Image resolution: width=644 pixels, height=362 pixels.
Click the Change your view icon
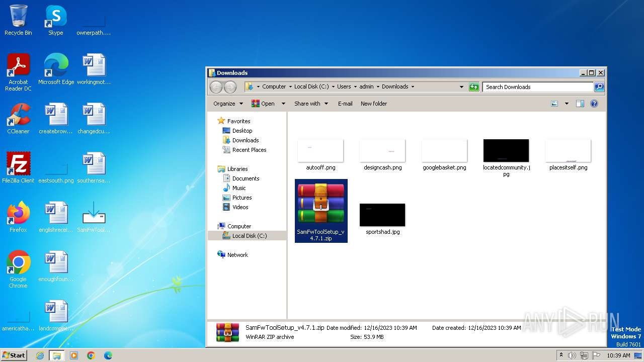[x=554, y=104]
